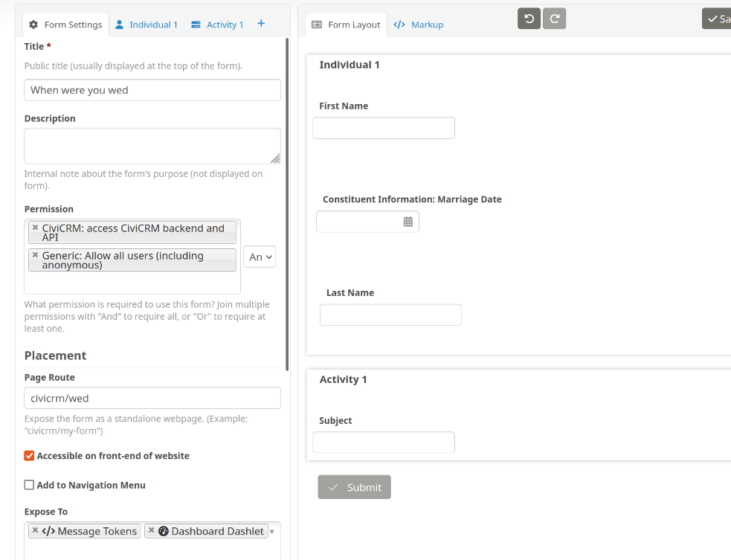Open the Form Settings tab
Viewport: 731px width, 560px height.
coord(65,25)
